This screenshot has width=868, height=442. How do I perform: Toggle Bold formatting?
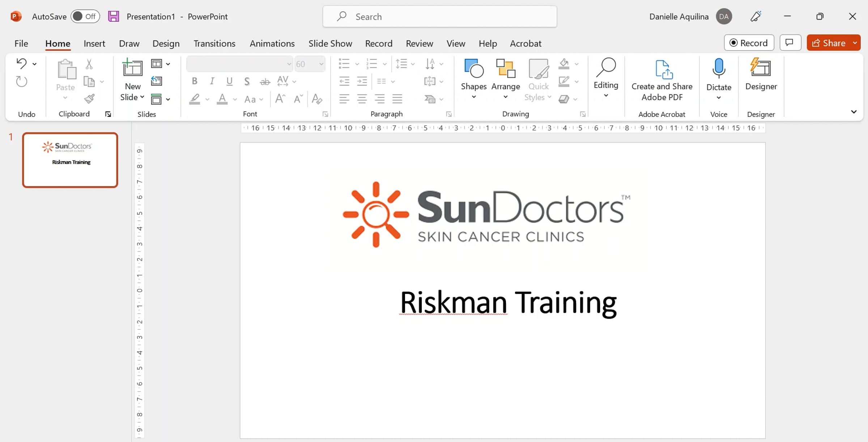(x=195, y=81)
